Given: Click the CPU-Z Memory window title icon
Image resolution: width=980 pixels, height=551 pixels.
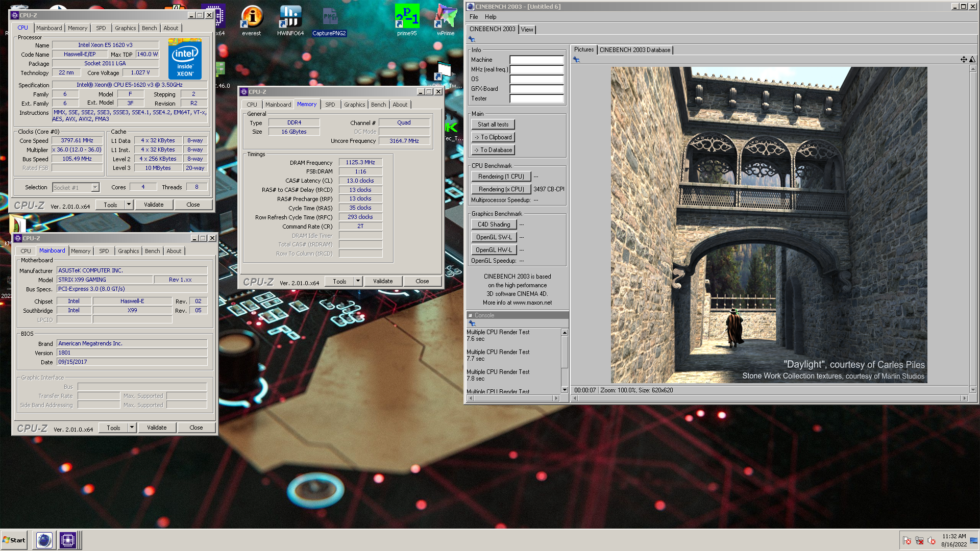Looking at the screenshot, I should 244,92.
